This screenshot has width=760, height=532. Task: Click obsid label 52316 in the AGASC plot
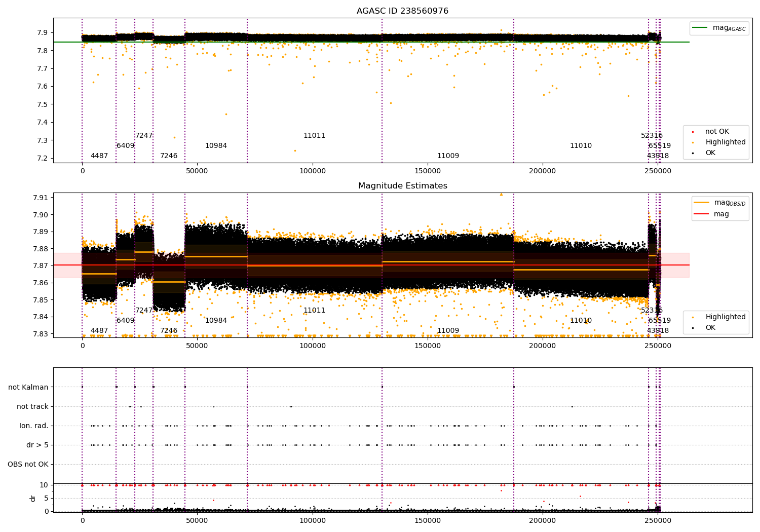coord(652,136)
